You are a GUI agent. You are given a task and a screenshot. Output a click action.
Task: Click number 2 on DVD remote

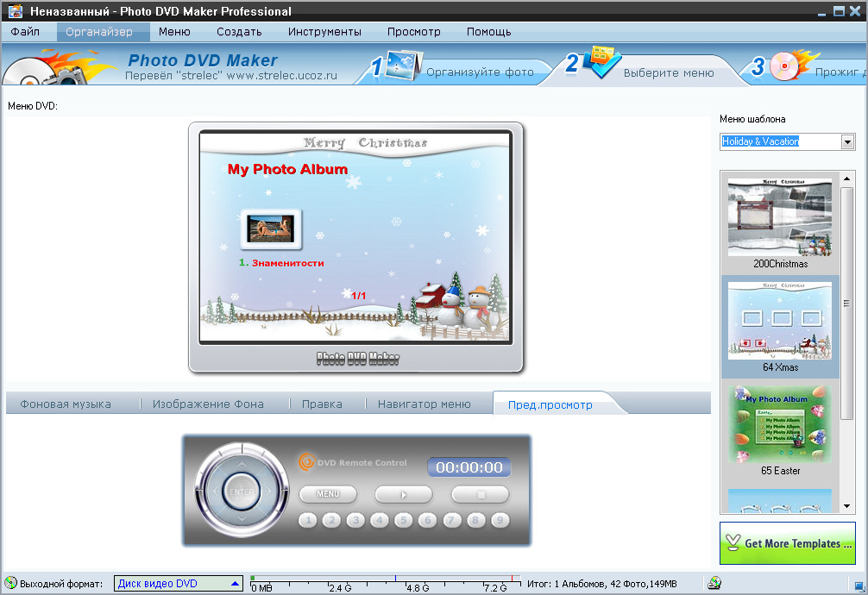pyautogui.click(x=331, y=520)
